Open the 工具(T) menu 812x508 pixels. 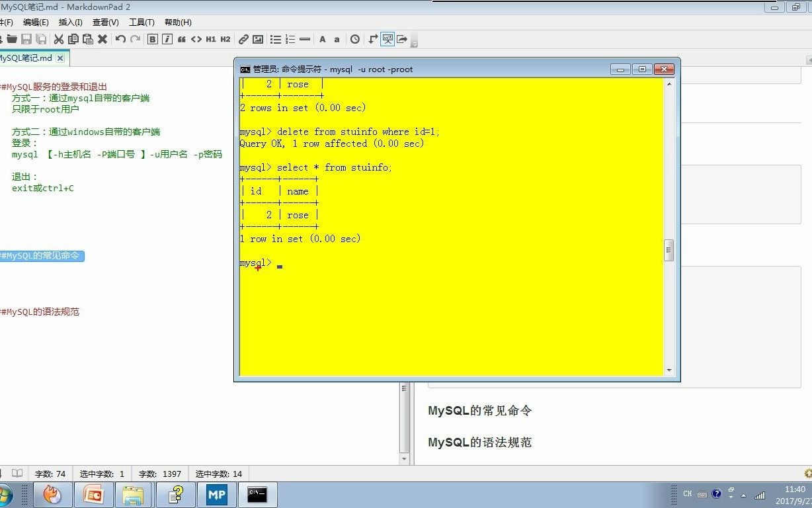[142, 22]
